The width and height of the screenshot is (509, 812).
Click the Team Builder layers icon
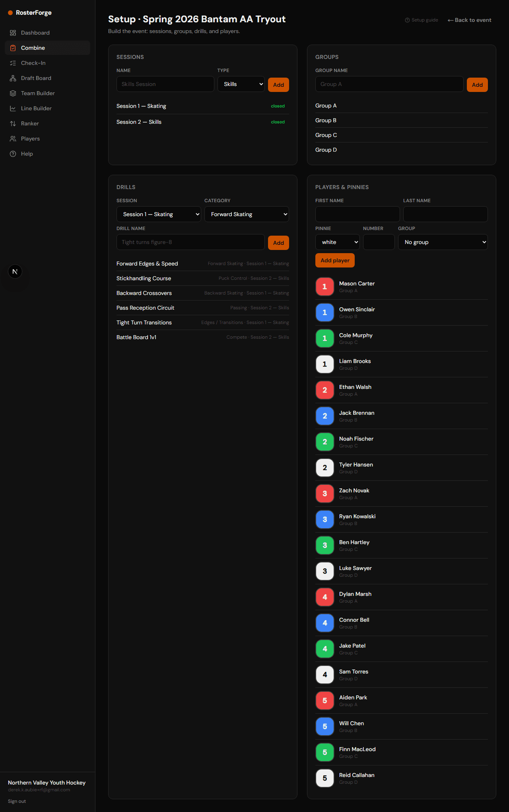coord(13,93)
